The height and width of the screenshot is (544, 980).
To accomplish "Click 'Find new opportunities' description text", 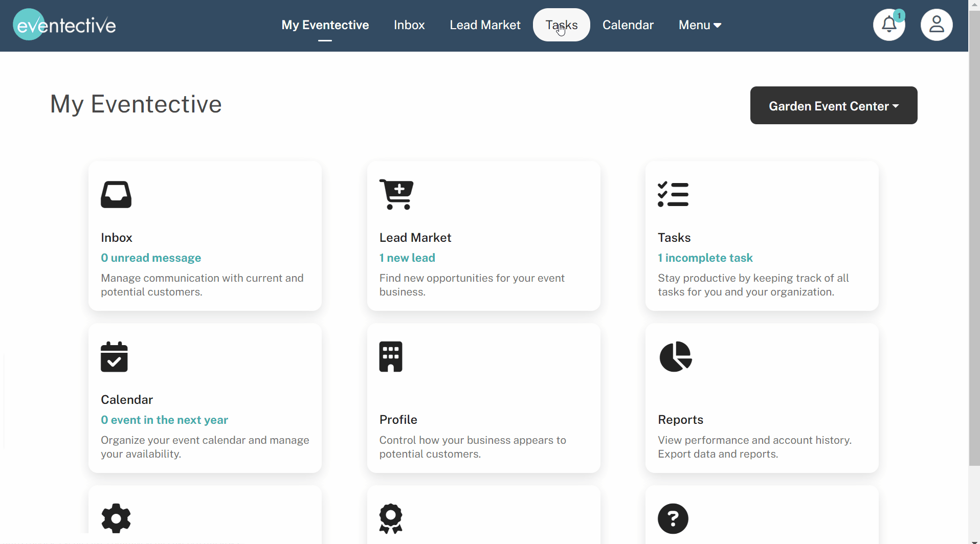I will [x=472, y=285].
